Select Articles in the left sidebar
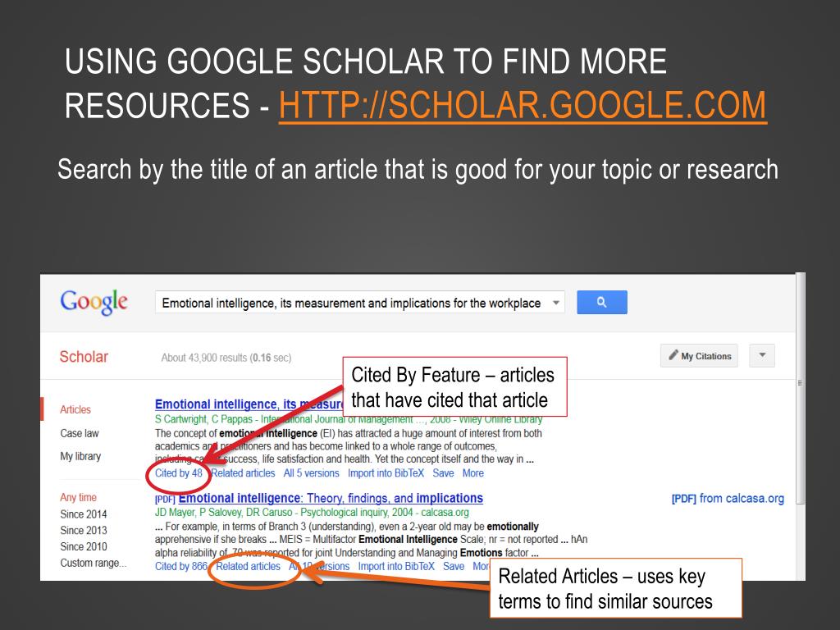This screenshot has height=630, width=840. (75, 409)
